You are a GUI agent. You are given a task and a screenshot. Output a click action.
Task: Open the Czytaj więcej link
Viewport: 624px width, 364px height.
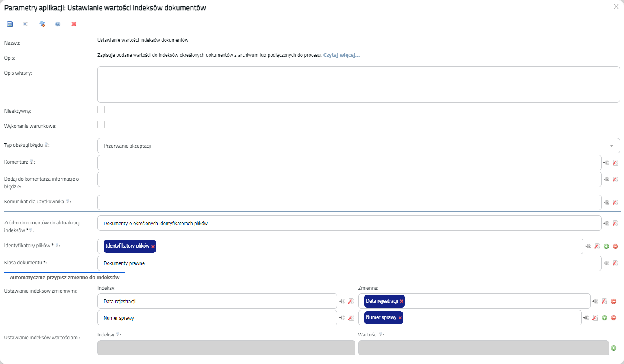341,55
